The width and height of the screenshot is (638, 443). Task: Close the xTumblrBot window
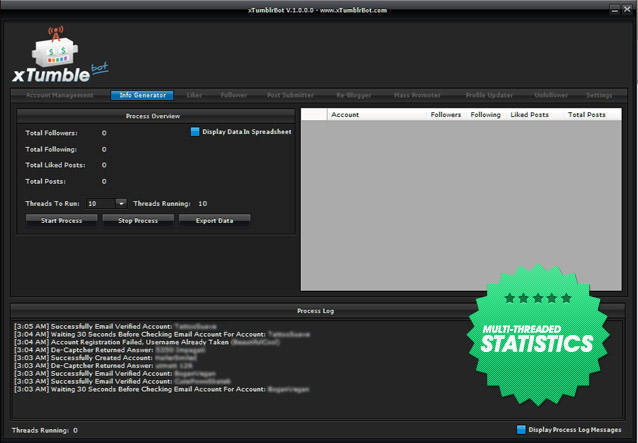tap(627, 10)
